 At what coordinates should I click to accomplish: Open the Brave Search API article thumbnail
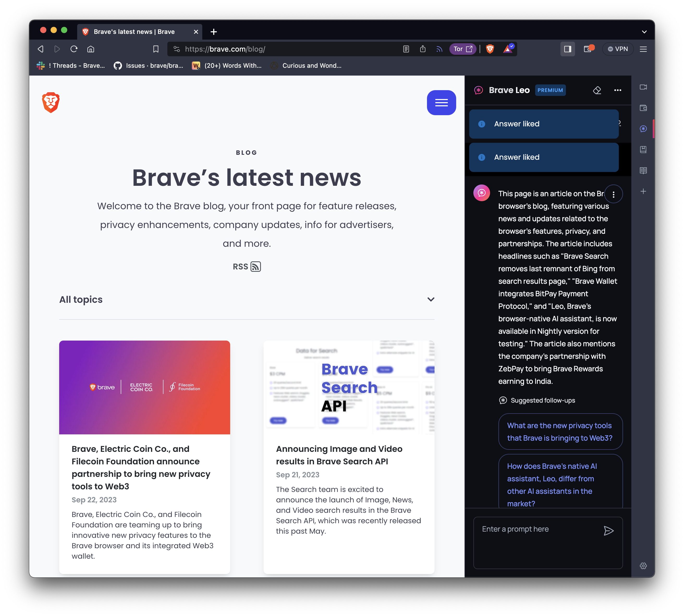(x=349, y=387)
